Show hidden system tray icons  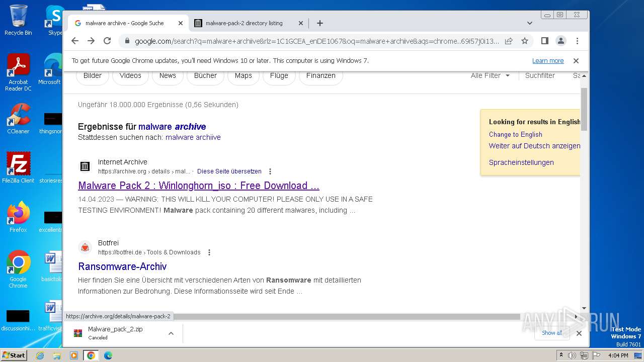561,355
